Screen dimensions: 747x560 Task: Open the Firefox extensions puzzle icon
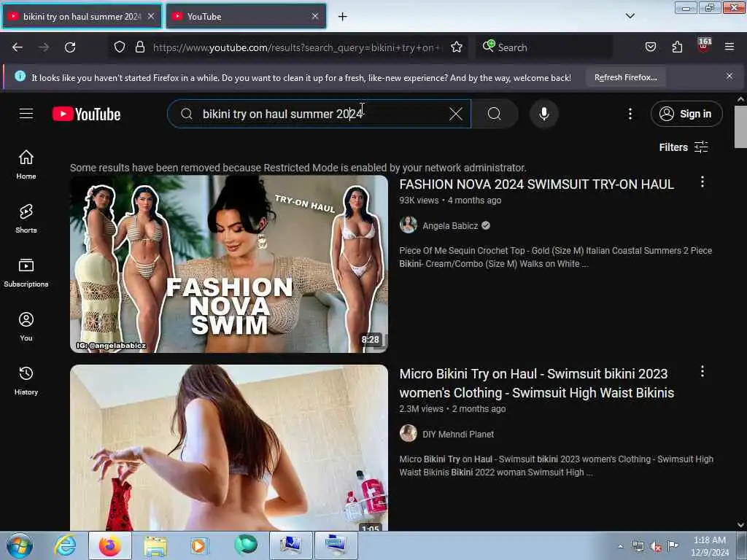tap(677, 47)
